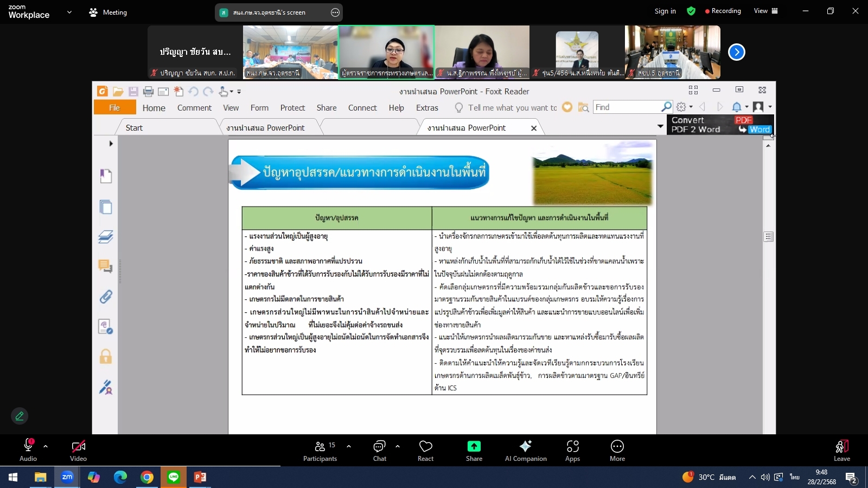Open the Windows Start menu
The image size is (868, 488).
[x=13, y=477]
